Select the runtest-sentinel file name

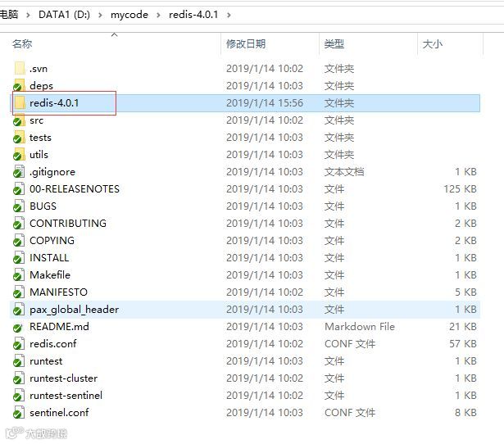coord(66,395)
